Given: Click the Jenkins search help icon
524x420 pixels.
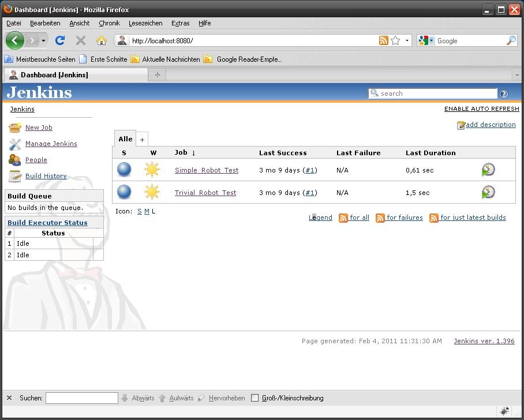Looking at the screenshot, I should pos(504,94).
